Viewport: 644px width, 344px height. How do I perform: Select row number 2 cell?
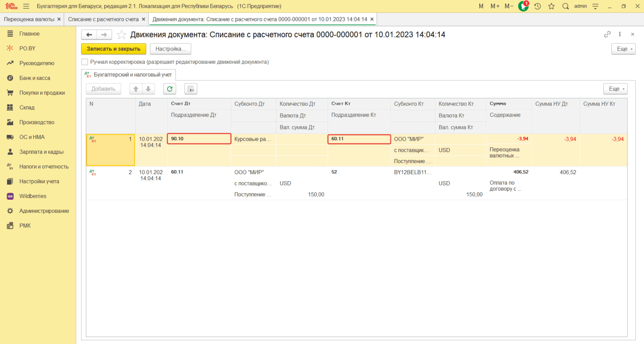click(111, 183)
